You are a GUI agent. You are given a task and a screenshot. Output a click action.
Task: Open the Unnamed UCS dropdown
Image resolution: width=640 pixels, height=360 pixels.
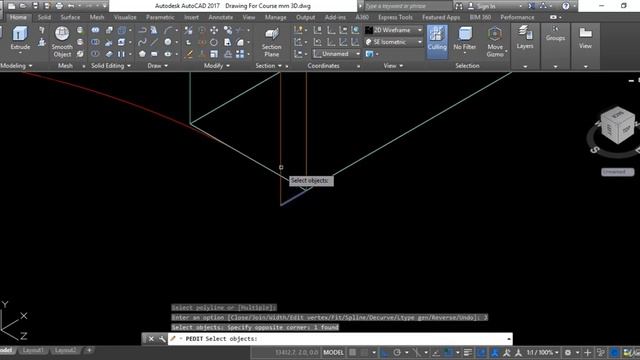337,54
